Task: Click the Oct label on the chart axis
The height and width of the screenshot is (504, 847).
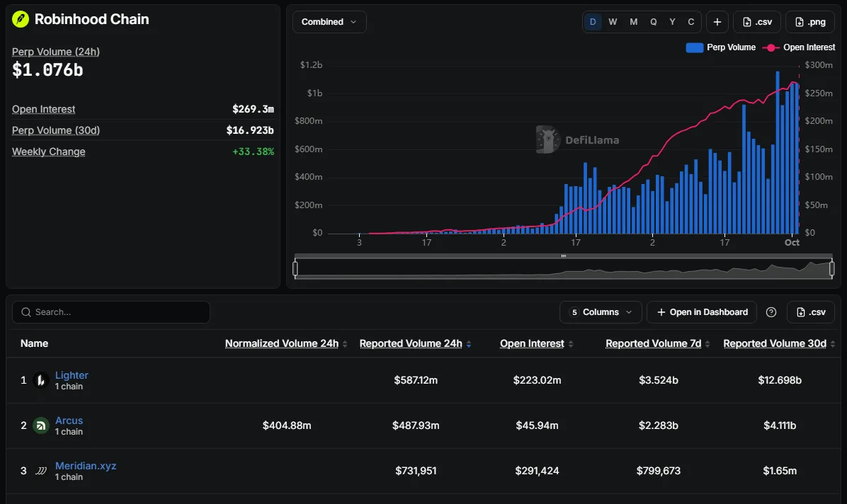Action: point(792,243)
